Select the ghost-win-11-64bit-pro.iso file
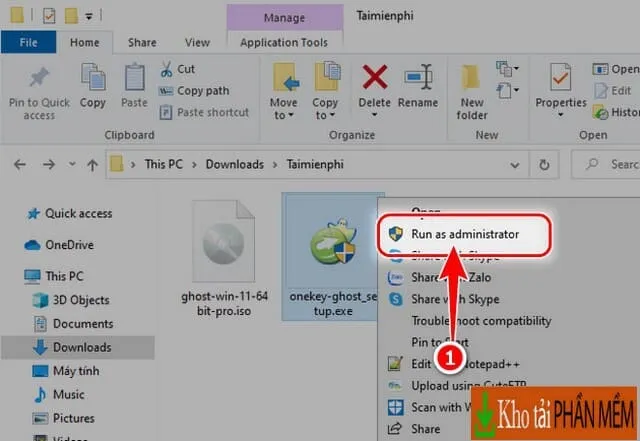The height and width of the screenshot is (441, 640). click(224, 259)
